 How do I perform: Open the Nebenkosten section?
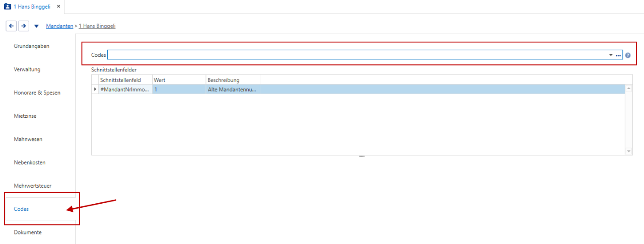[x=29, y=162]
